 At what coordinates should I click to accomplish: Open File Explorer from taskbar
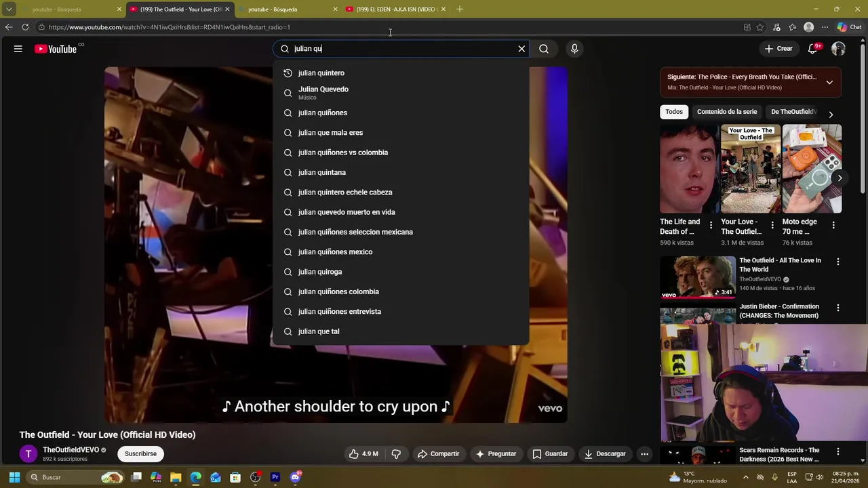coord(176,477)
